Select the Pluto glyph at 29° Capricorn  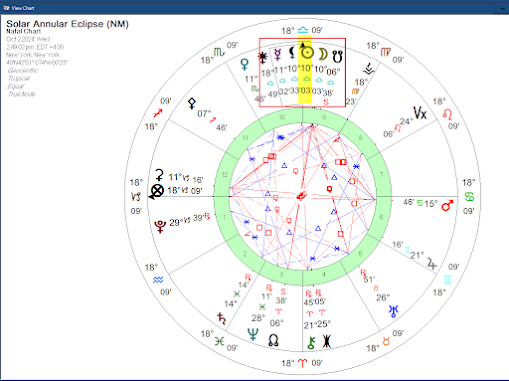pos(160,226)
